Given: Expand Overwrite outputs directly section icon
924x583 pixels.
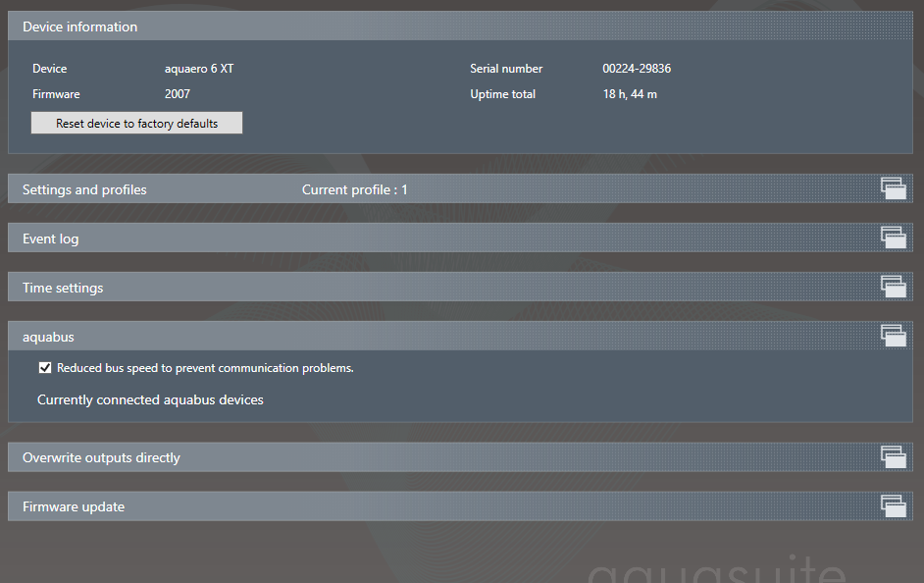Looking at the screenshot, I should point(894,456).
